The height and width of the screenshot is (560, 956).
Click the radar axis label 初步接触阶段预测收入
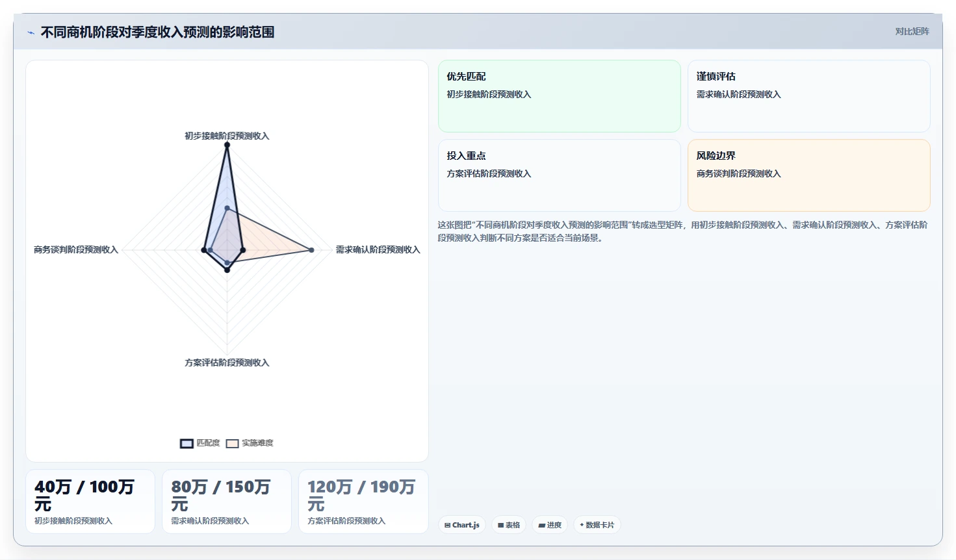pos(227,136)
